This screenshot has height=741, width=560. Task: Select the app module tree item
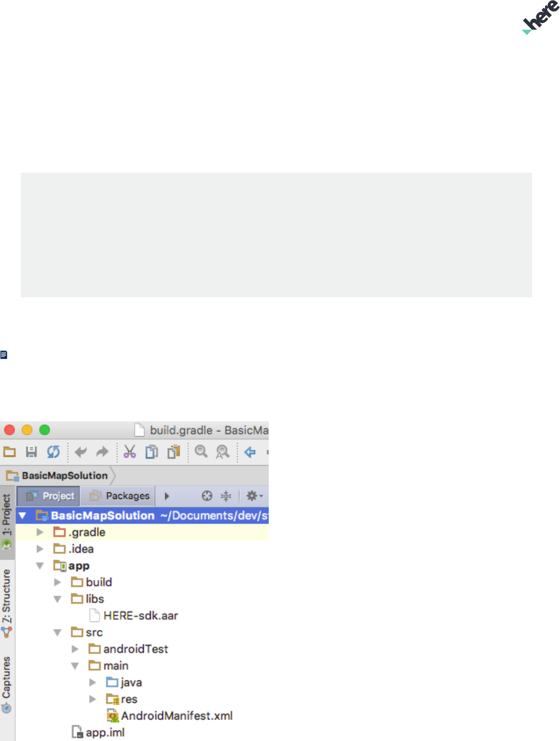[71, 566]
